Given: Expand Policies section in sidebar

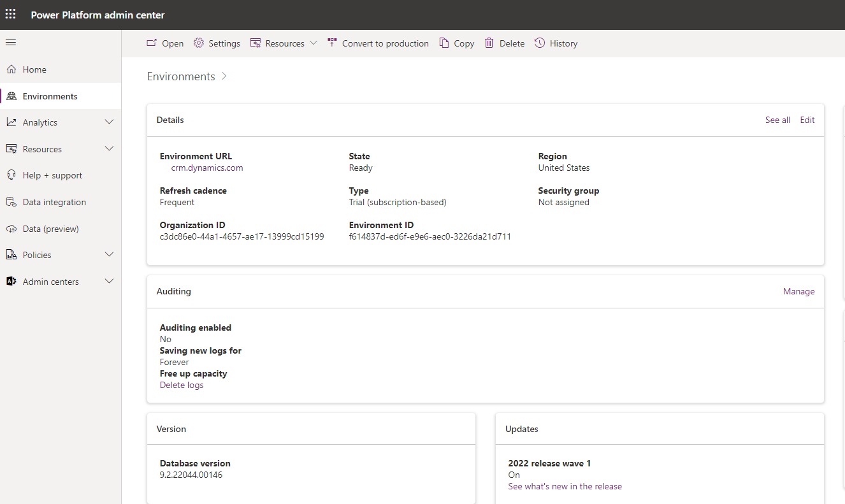Looking at the screenshot, I should [x=109, y=255].
